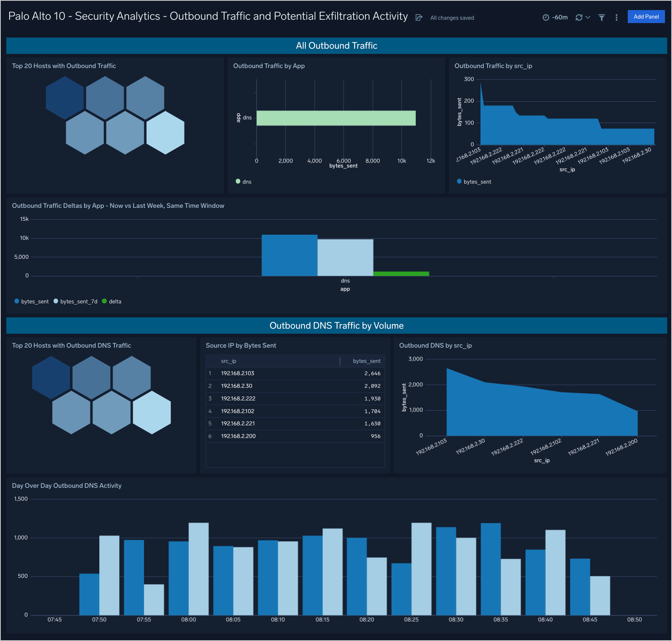672x641 pixels.
Task: Click the green delta legend swatch
Action: (x=105, y=301)
